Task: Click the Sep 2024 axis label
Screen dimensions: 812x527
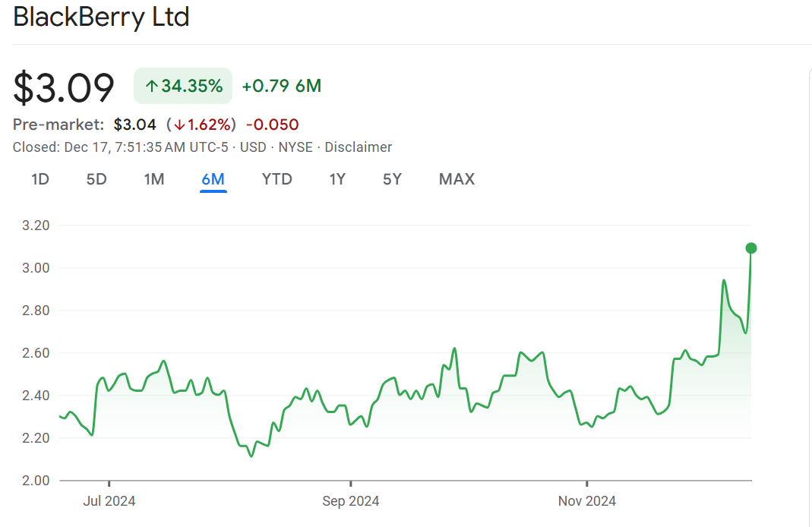Action: pos(350,501)
